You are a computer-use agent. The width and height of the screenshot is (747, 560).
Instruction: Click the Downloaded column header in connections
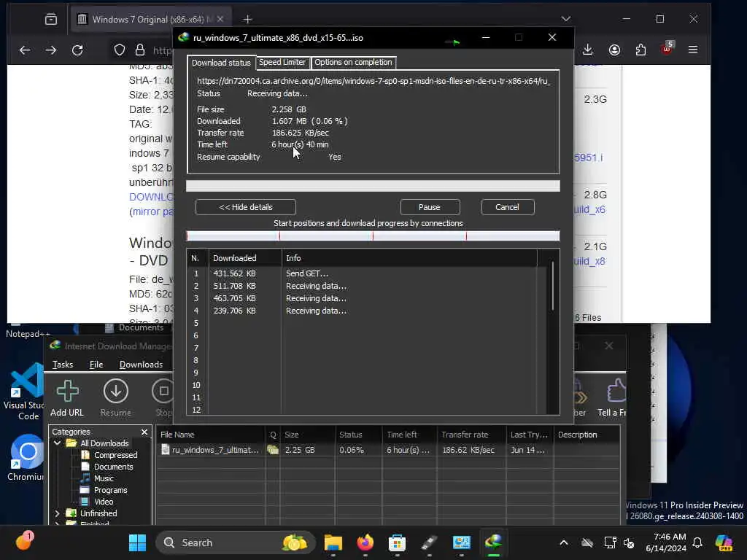[245, 258]
